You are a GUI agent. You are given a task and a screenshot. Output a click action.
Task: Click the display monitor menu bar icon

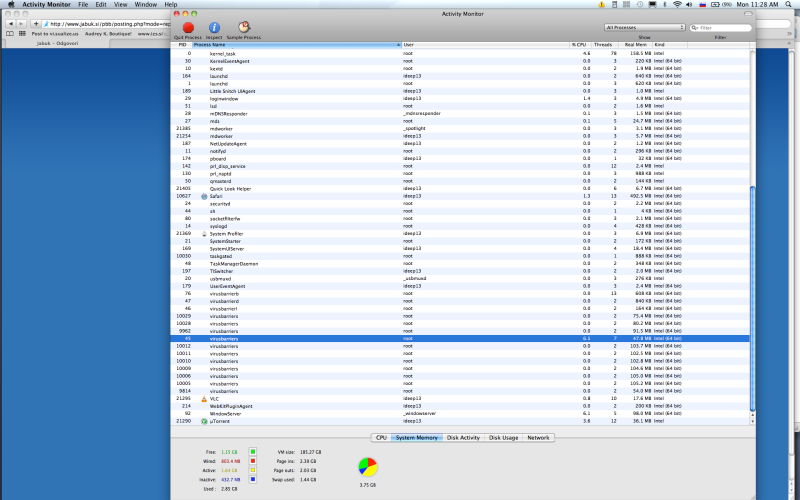click(652, 4)
